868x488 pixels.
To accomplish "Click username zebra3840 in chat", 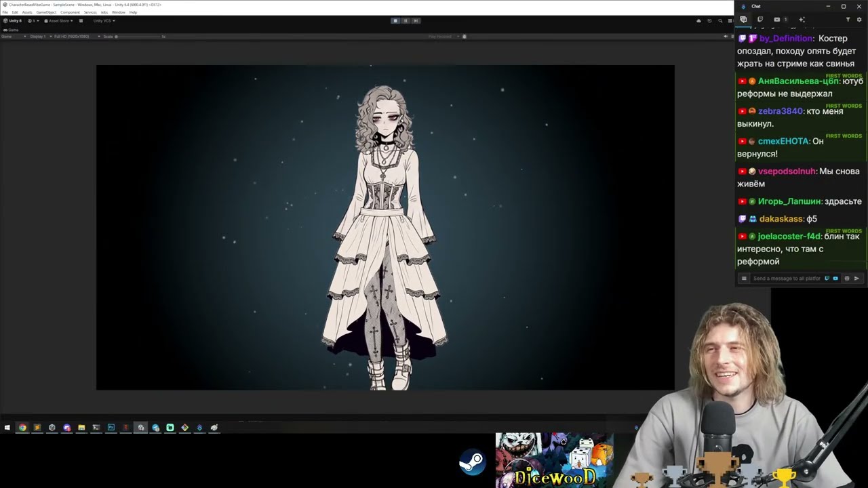I will 781,111.
